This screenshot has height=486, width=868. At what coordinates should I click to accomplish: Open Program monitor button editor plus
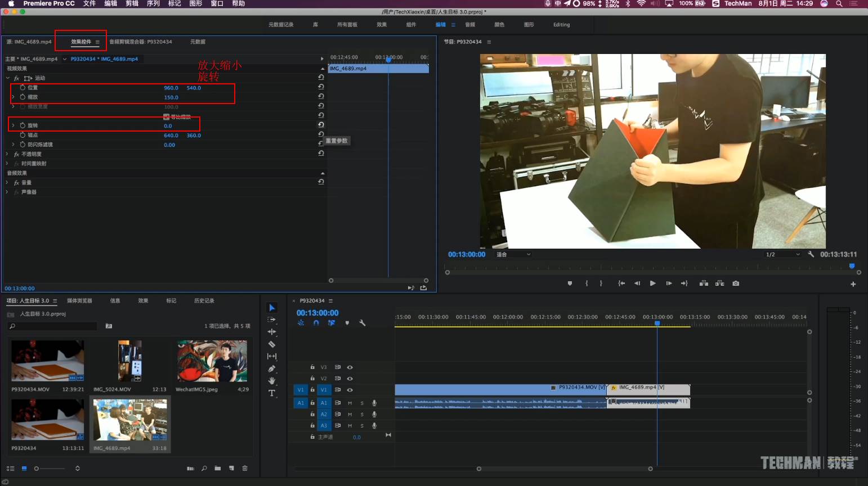coord(853,284)
